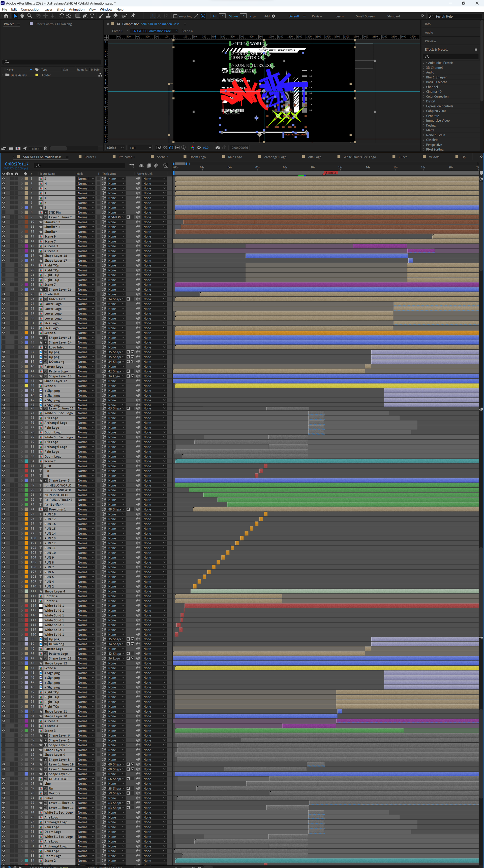Select the Rectangle shape tool
Image resolution: width=484 pixels, height=868 pixels.
click(x=78, y=16)
